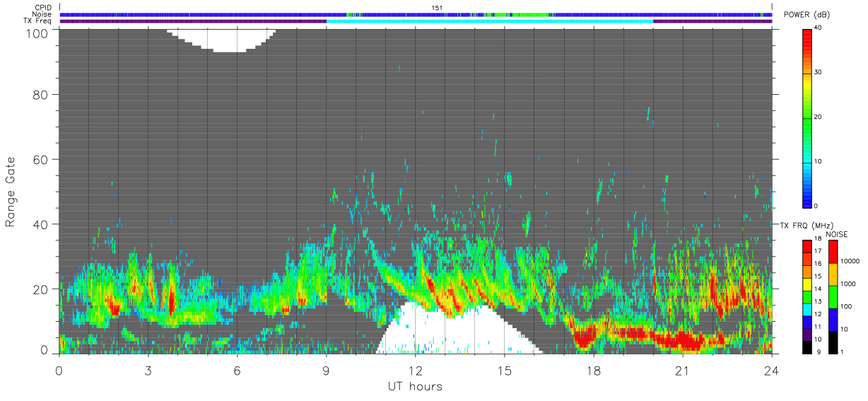The image size is (868, 401).
Task: Click the 3 tick on UT hours axis
Action: coord(148,371)
